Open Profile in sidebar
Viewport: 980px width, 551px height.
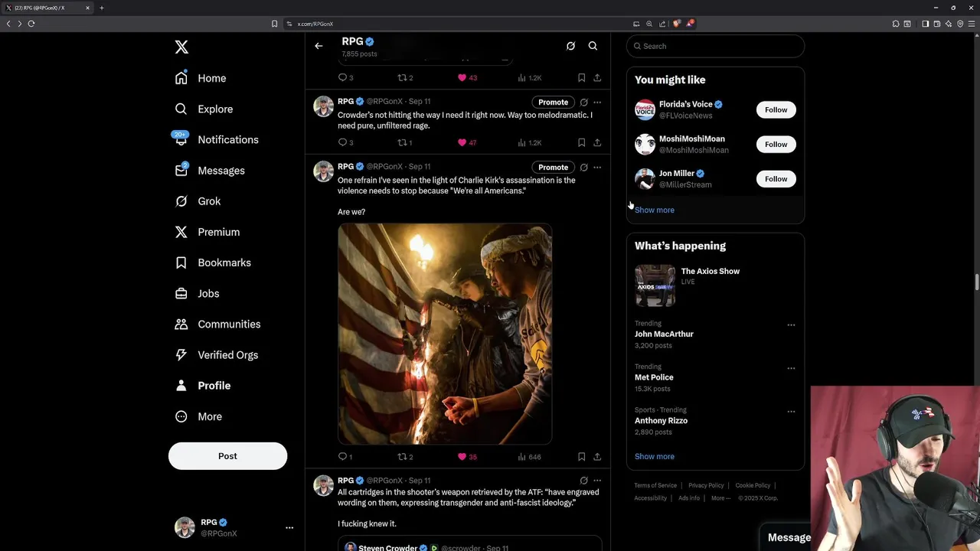[202, 386]
